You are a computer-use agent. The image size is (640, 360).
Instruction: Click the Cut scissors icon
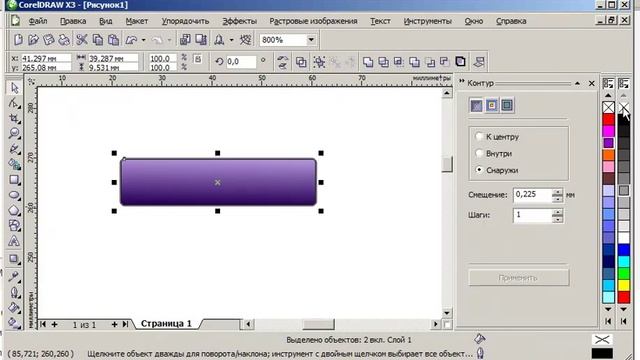(x=82, y=40)
